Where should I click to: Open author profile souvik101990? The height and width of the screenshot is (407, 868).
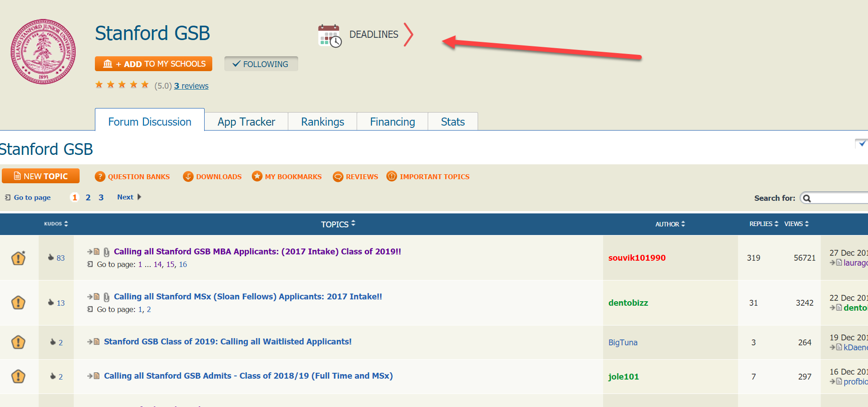[637, 258]
